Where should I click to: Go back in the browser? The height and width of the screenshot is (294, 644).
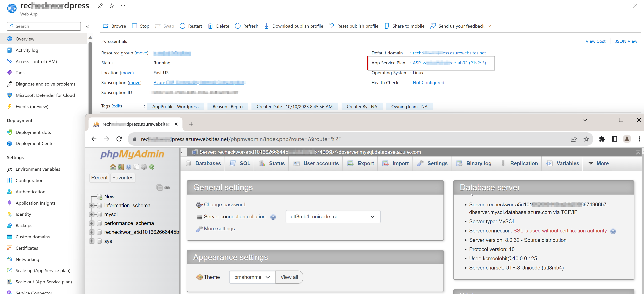(94, 139)
